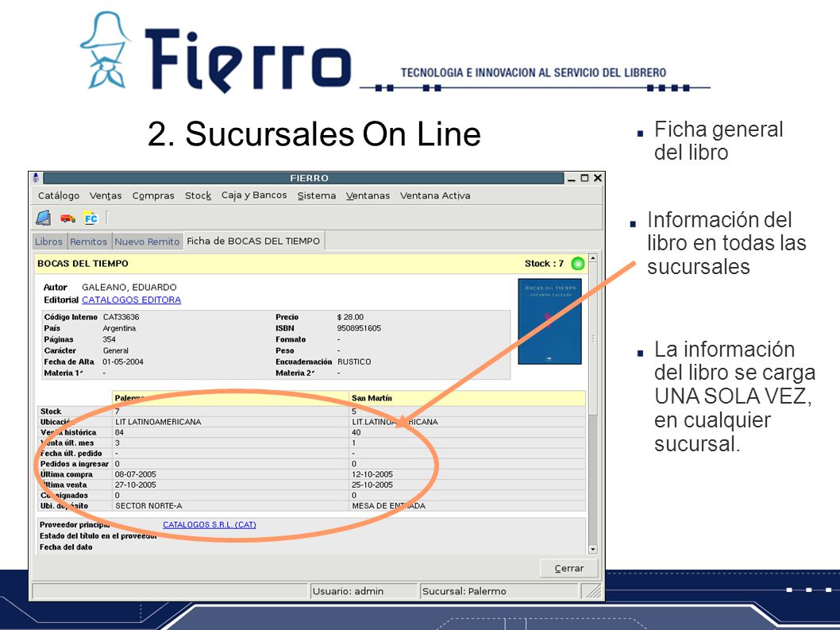Click the San Martín historical sales value 40

[x=356, y=432]
